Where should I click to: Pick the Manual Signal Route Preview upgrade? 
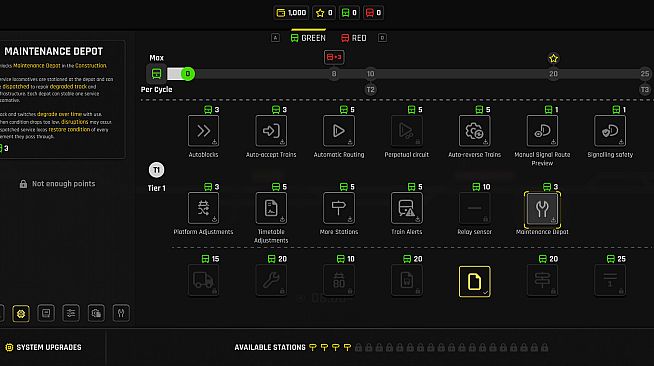tap(542, 131)
